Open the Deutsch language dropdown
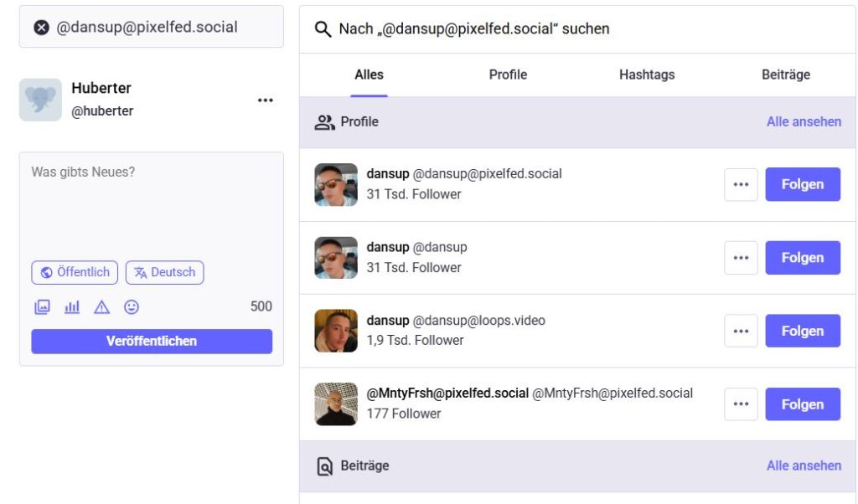 165,272
